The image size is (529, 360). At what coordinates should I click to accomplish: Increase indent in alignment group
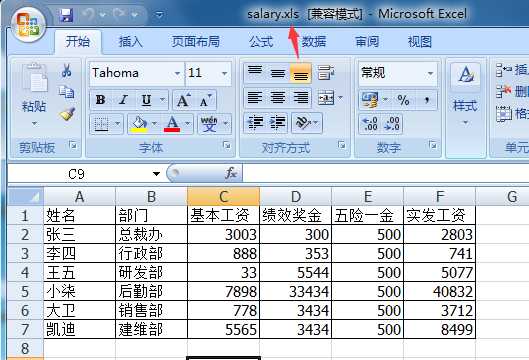[x=277, y=123]
